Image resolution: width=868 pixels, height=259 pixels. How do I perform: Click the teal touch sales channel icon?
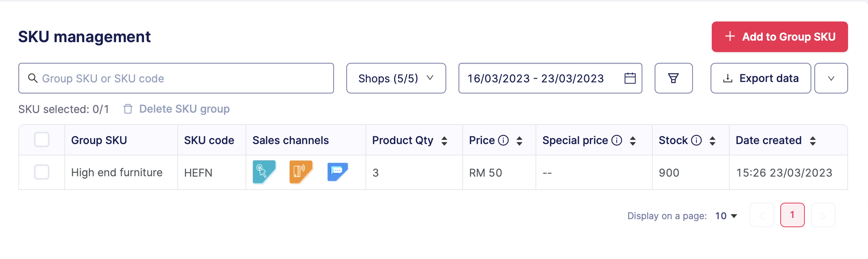pos(264,172)
